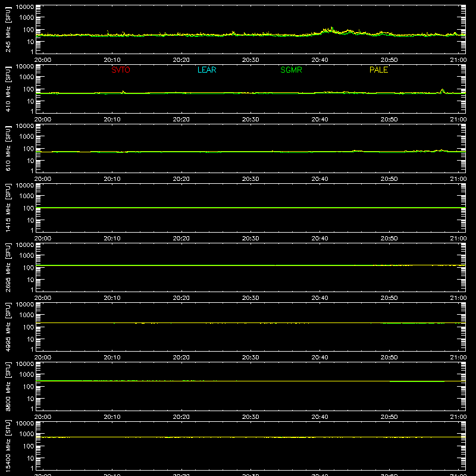This screenshot has height=476, width=476.
Task: Click the 20:40 time label under 245 MHz plot
Action: (x=320, y=60)
